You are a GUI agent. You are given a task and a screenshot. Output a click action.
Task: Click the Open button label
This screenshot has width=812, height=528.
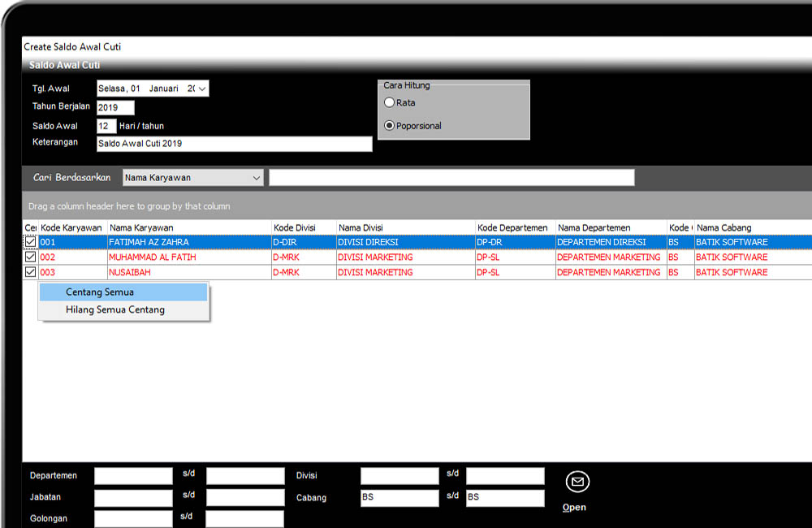(x=574, y=508)
